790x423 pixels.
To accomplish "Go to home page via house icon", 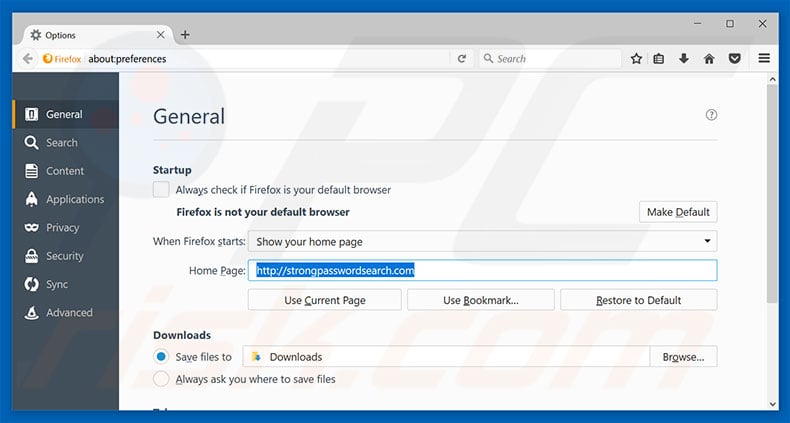I will (709, 59).
